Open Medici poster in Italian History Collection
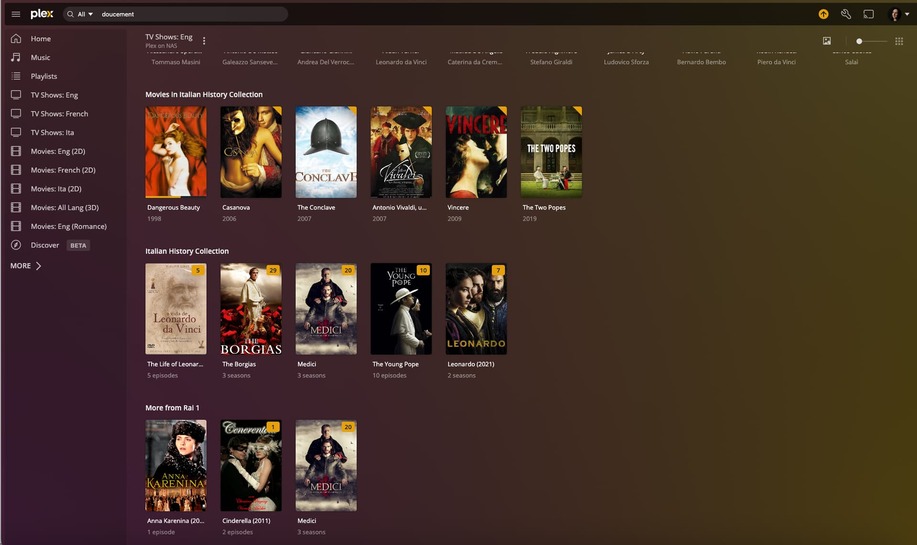Screen dimensions: 917x545 (x=326, y=309)
